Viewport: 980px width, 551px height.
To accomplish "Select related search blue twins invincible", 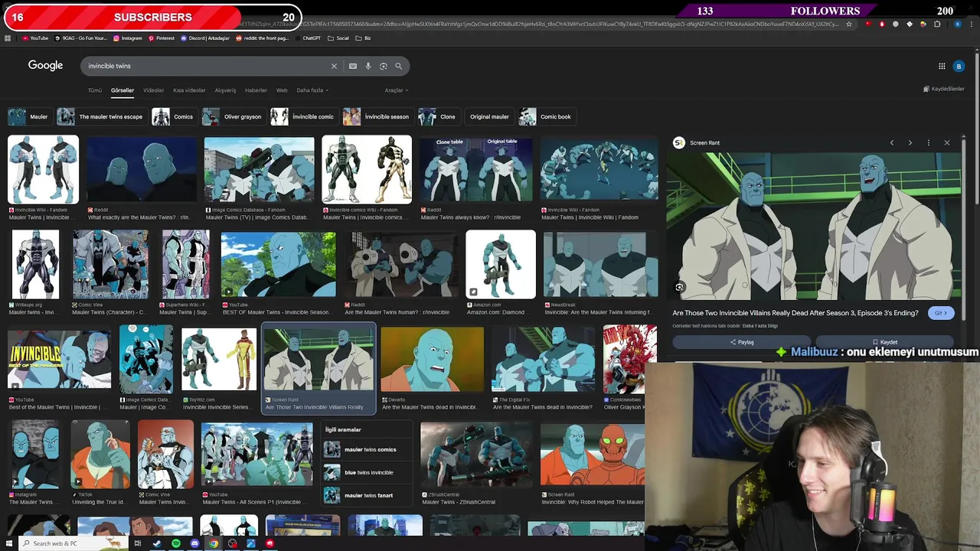I will (x=367, y=472).
